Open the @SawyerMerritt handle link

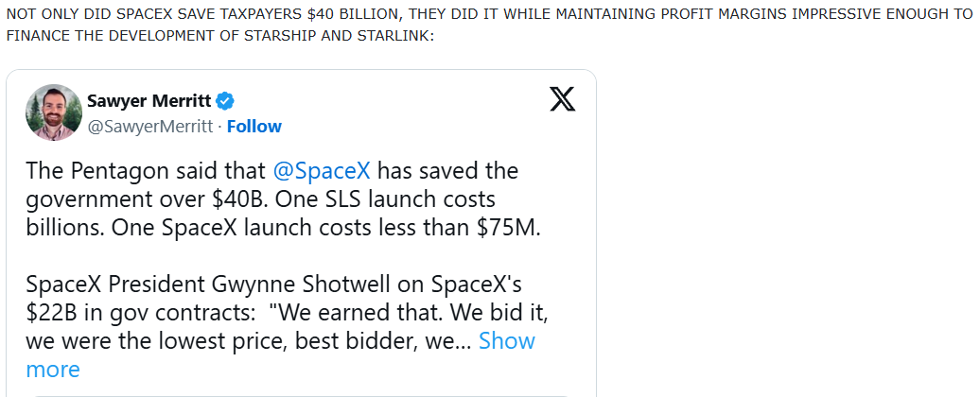pos(151,126)
